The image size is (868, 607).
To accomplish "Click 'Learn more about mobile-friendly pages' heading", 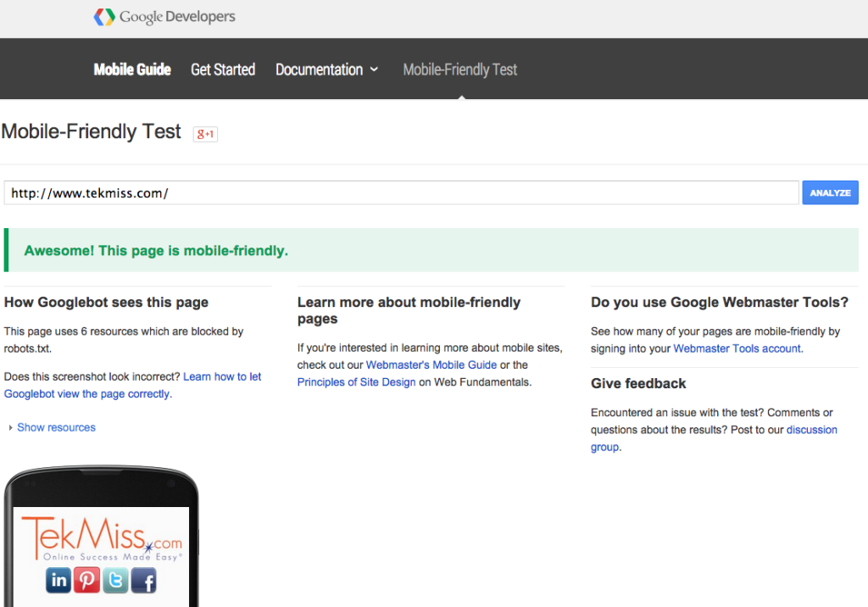I will pyautogui.click(x=409, y=310).
